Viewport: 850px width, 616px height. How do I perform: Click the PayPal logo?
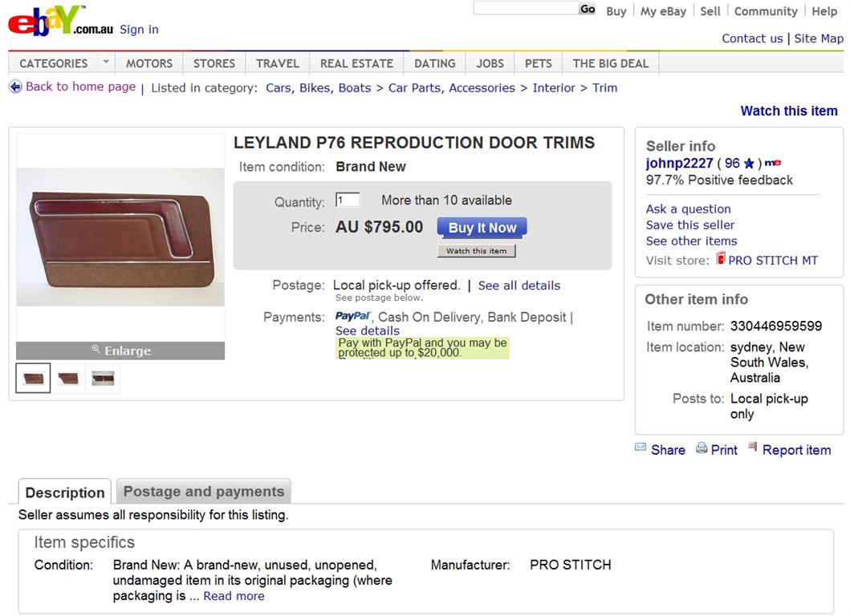[x=352, y=316]
